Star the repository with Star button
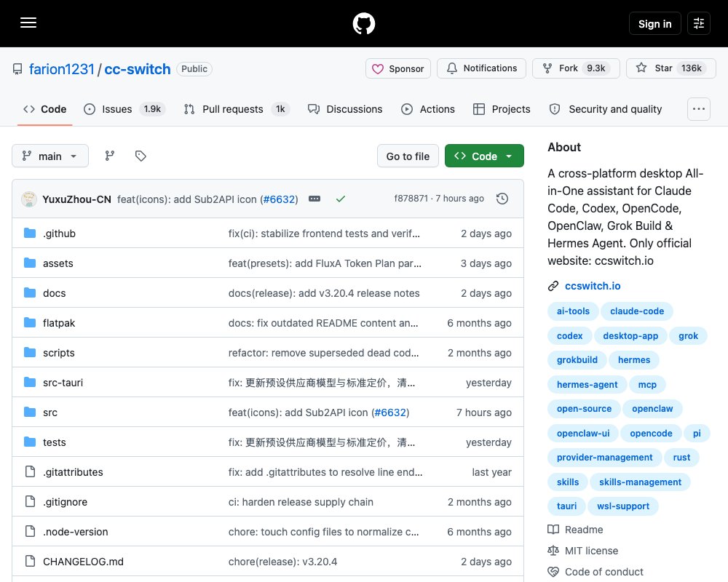Viewport: 728px width, 582px height. 671,68
